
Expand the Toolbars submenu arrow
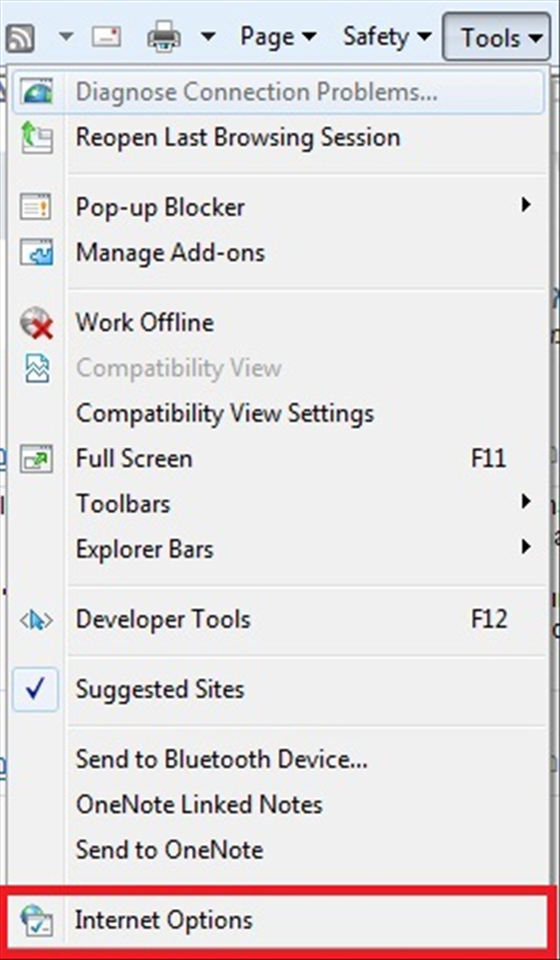(526, 503)
